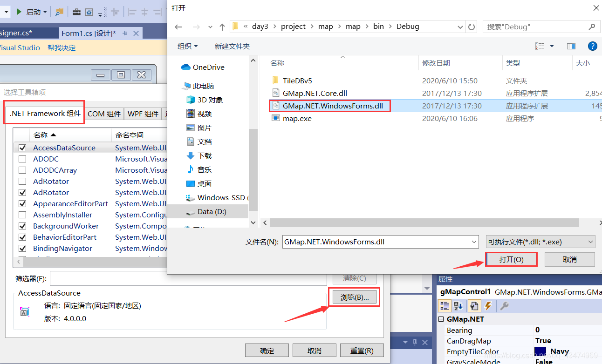Check the ADODC component checkbox
The width and height of the screenshot is (602, 364).
(22, 159)
